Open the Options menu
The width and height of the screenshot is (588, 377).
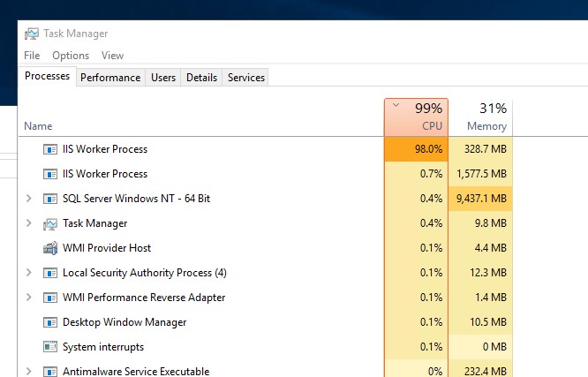click(71, 56)
